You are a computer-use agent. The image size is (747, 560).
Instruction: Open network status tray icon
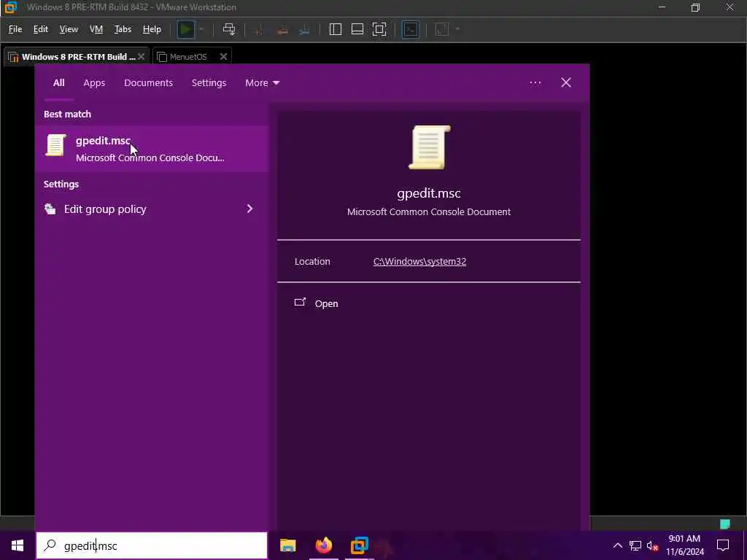click(x=635, y=545)
